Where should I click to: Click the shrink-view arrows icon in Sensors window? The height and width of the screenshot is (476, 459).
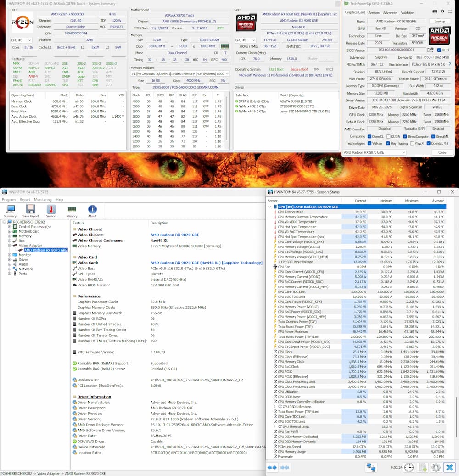tap(285, 467)
